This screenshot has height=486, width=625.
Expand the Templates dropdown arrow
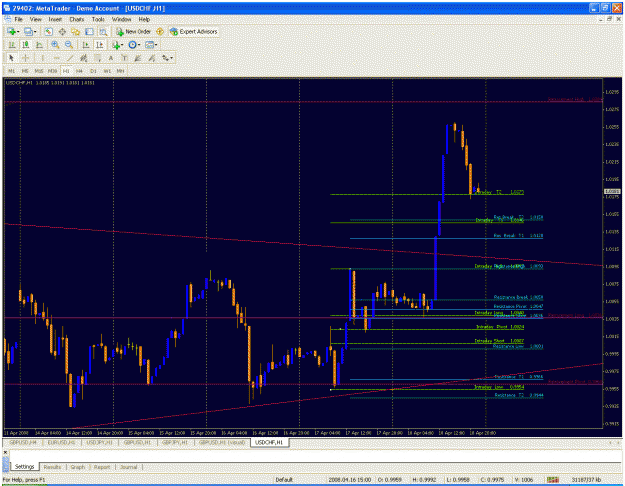156,45
